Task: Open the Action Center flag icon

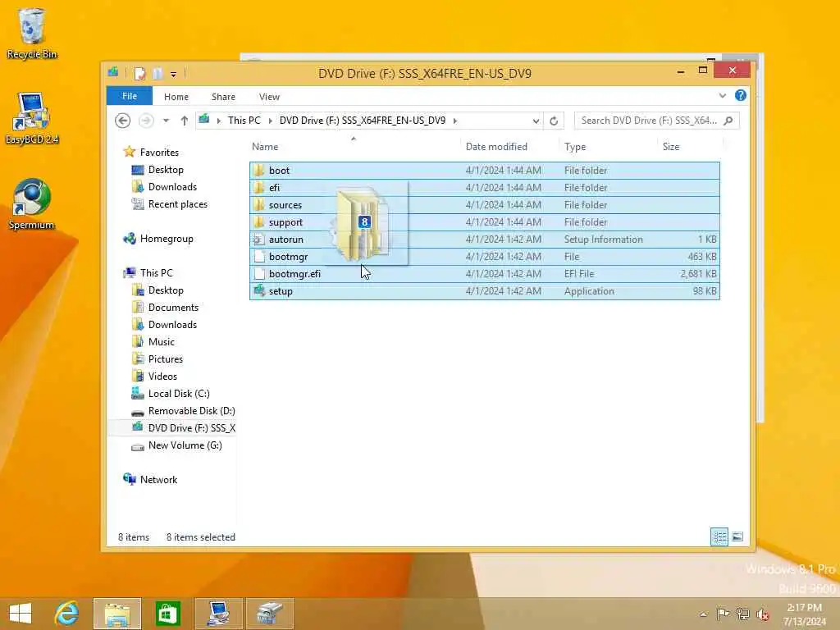Action: 723,614
